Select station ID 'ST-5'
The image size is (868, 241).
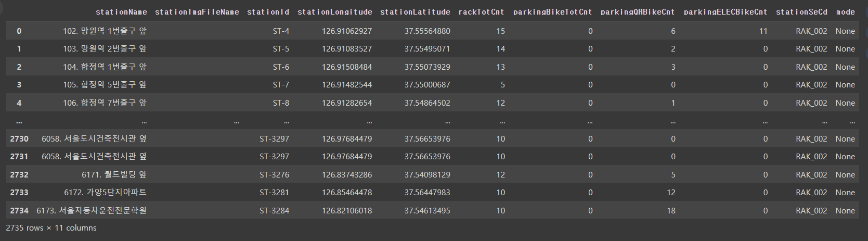tap(281, 49)
